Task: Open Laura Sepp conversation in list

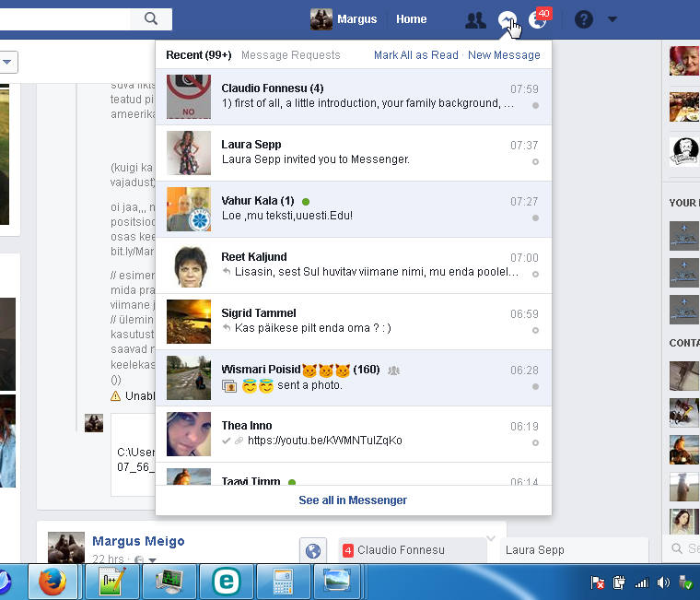Action: [354, 153]
